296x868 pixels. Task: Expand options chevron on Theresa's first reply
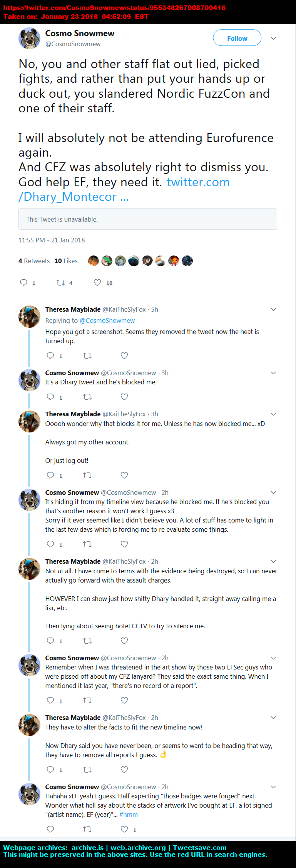(273, 309)
